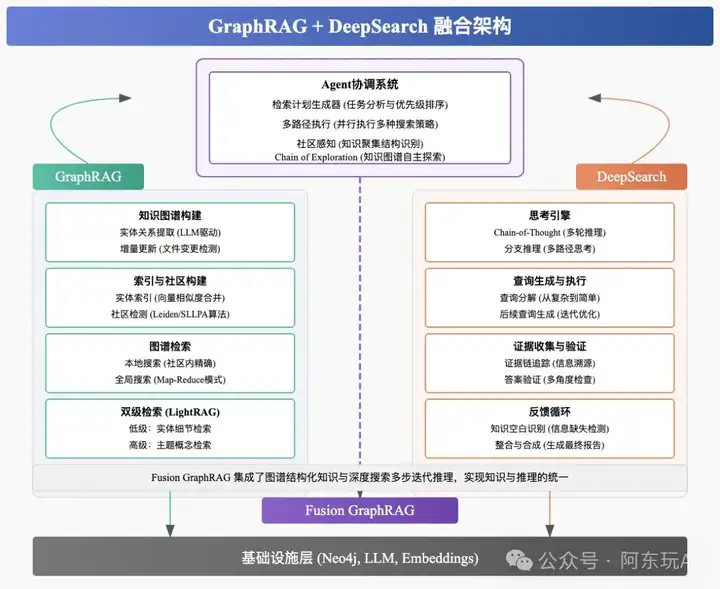Click the GraphRAG + DeepSearch 融合架构 title banner
The height and width of the screenshot is (589, 720).
[360, 26]
